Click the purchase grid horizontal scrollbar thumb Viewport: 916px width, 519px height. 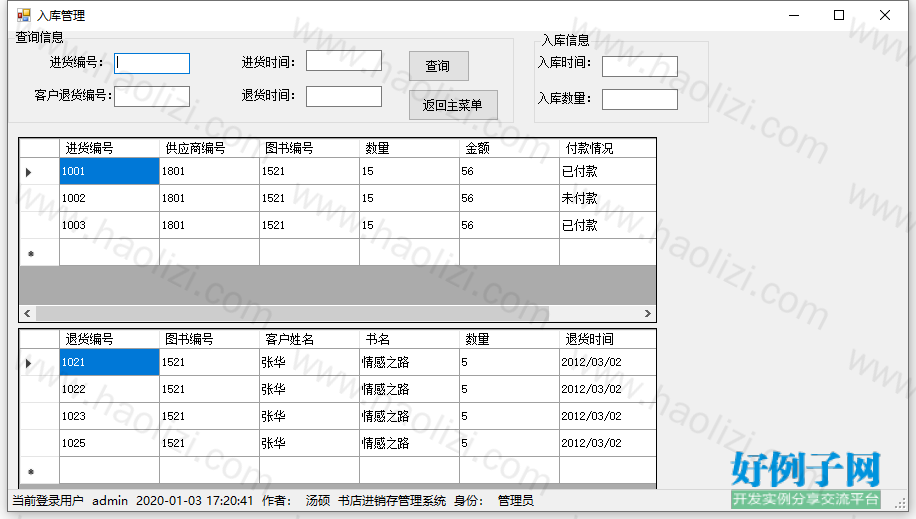[293, 313]
